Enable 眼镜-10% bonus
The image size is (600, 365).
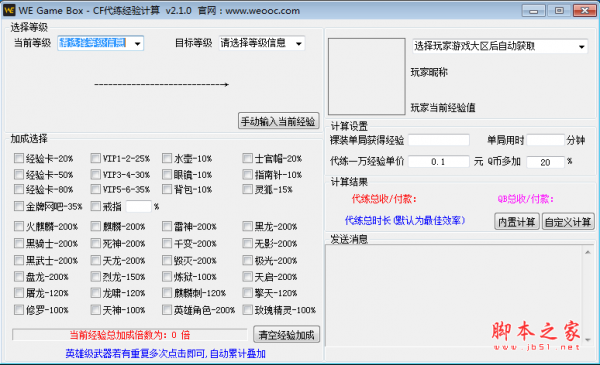[167, 174]
